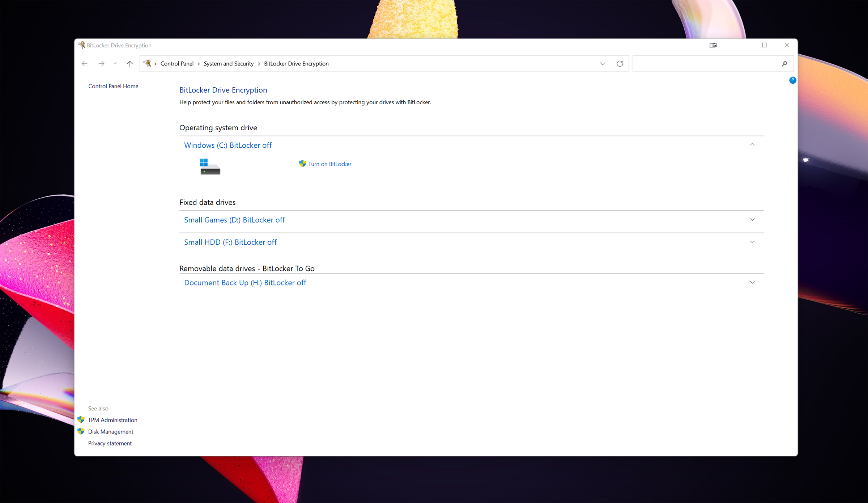
Task: Open Disk Management
Action: [x=111, y=432]
